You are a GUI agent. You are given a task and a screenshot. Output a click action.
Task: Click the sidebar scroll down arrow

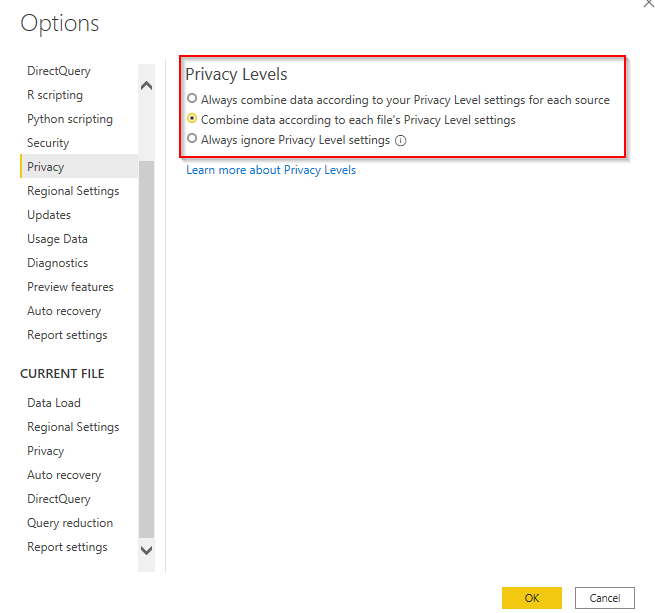[x=146, y=550]
